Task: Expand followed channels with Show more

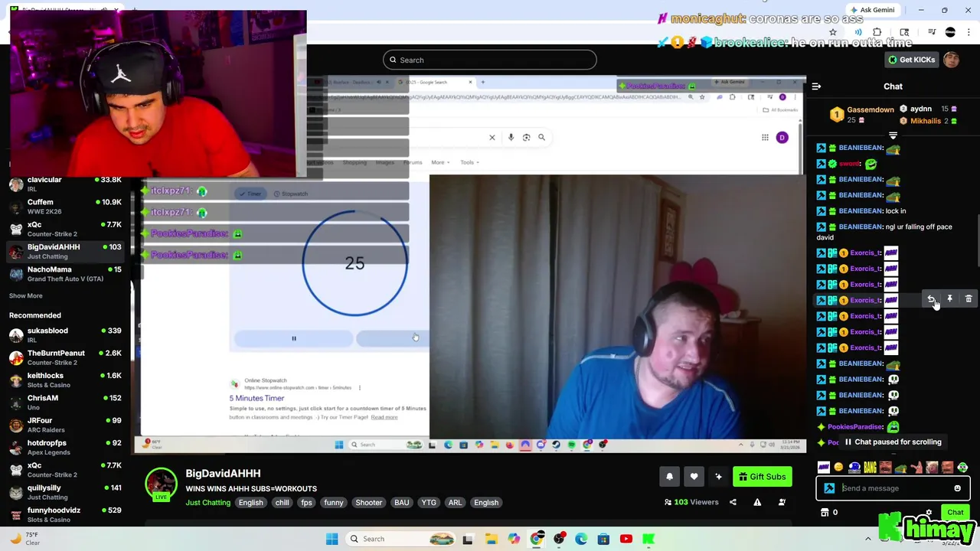Action: [x=25, y=295]
